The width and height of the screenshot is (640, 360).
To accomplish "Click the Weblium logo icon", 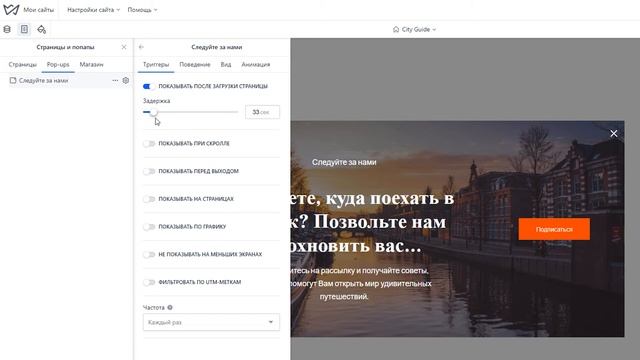I will (11, 9).
